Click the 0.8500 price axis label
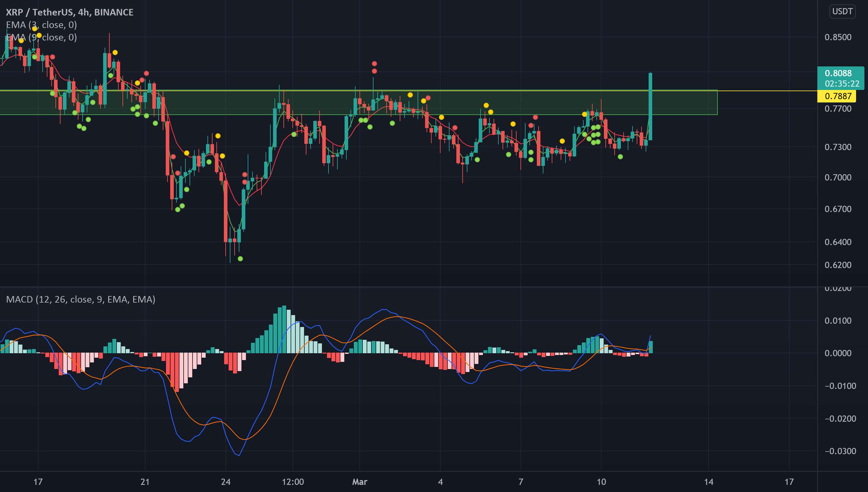Viewport: 868px width, 492px height. (x=838, y=37)
